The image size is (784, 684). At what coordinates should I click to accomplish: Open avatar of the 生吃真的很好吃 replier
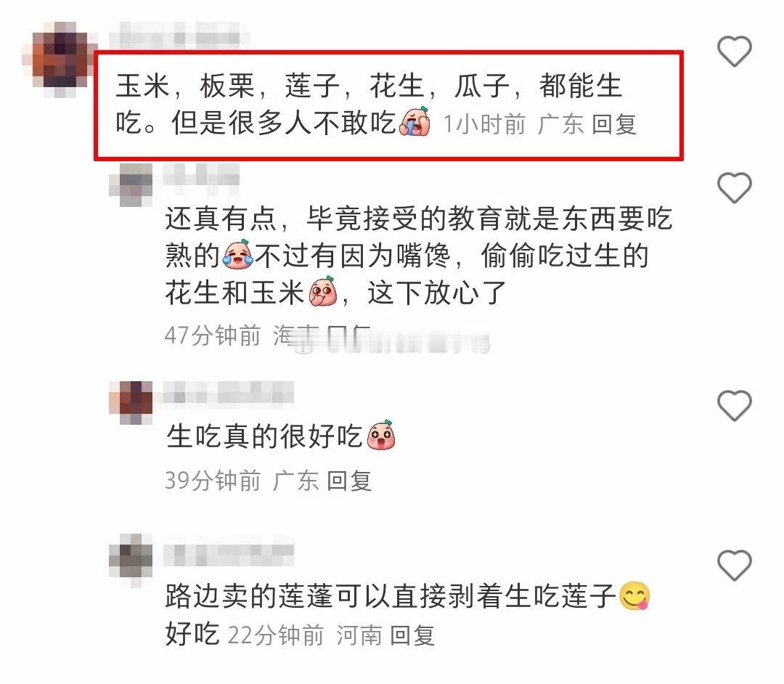point(131,402)
